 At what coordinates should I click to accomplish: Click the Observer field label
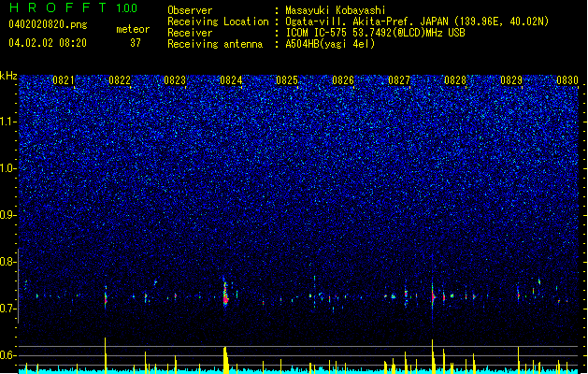pyautogui.click(x=190, y=10)
